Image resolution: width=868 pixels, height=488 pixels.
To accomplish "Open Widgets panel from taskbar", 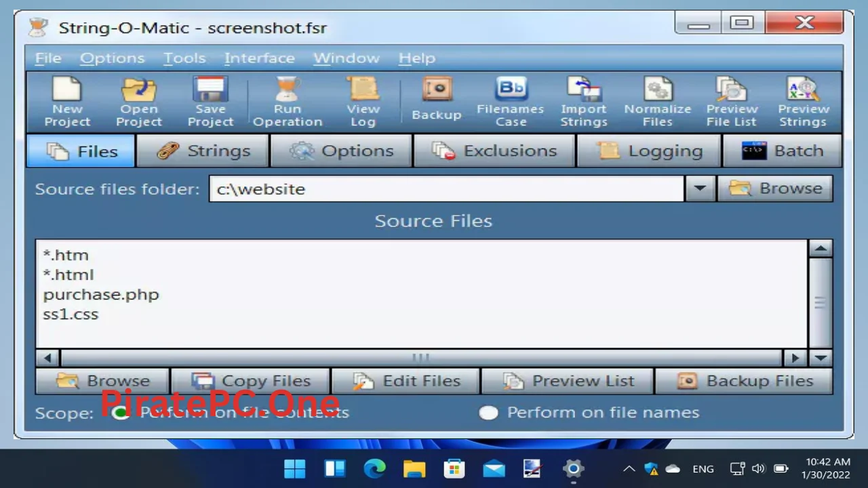I will point(335,468).
